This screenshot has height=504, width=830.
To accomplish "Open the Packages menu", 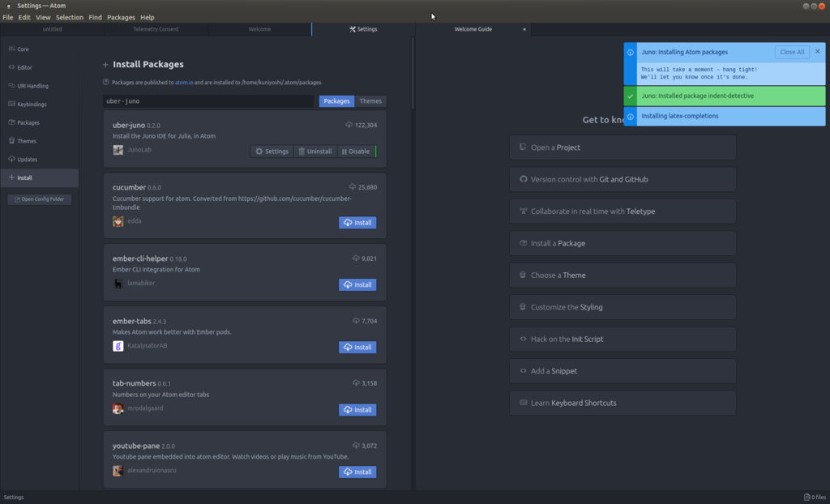I will point(121,16).
